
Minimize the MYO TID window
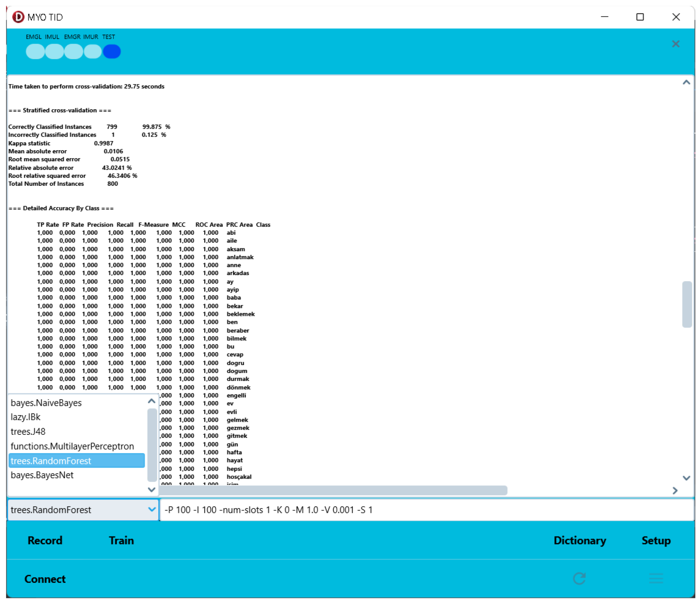click(x=605, y=17)
